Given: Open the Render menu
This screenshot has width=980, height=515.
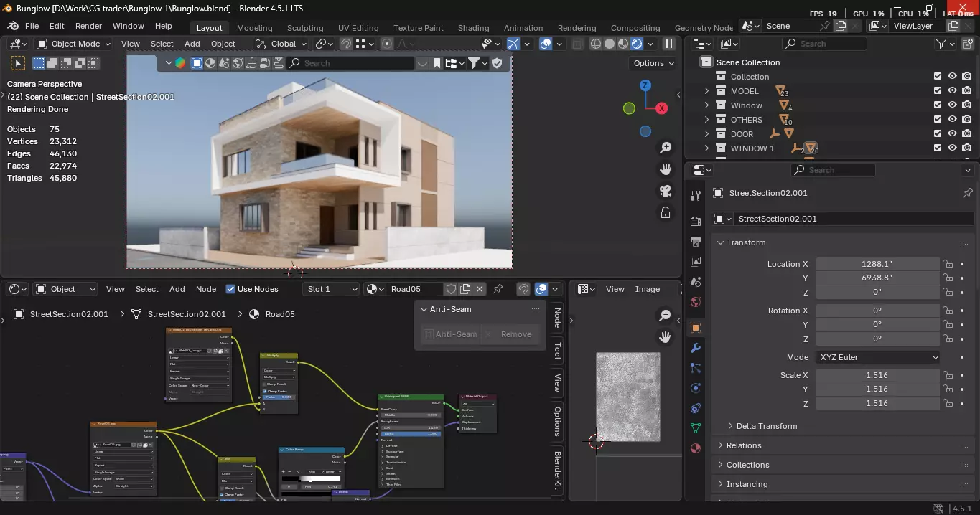Looking at the screenshot, I should tap(89, 26).
